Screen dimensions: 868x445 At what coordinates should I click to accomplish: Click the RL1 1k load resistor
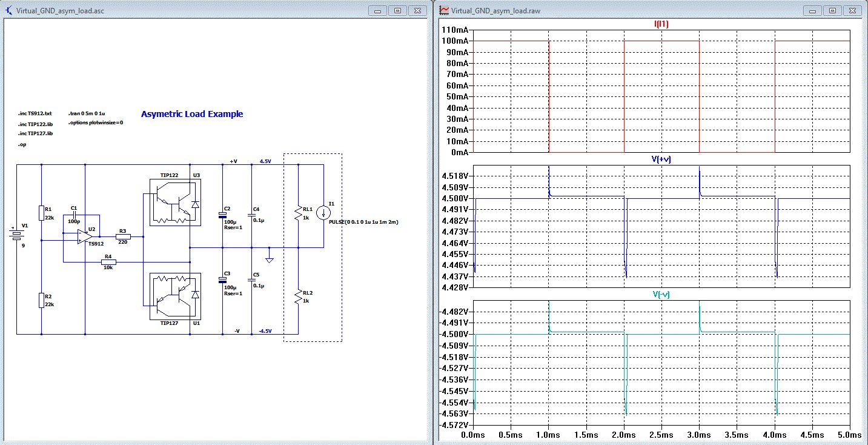(x=298, y=213)
